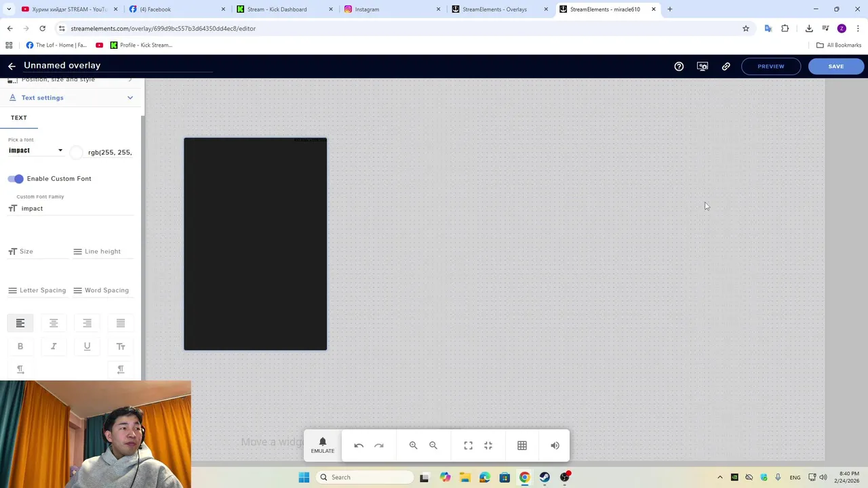
Task: Open the Emulate bell menu
Action: point(323,445)
